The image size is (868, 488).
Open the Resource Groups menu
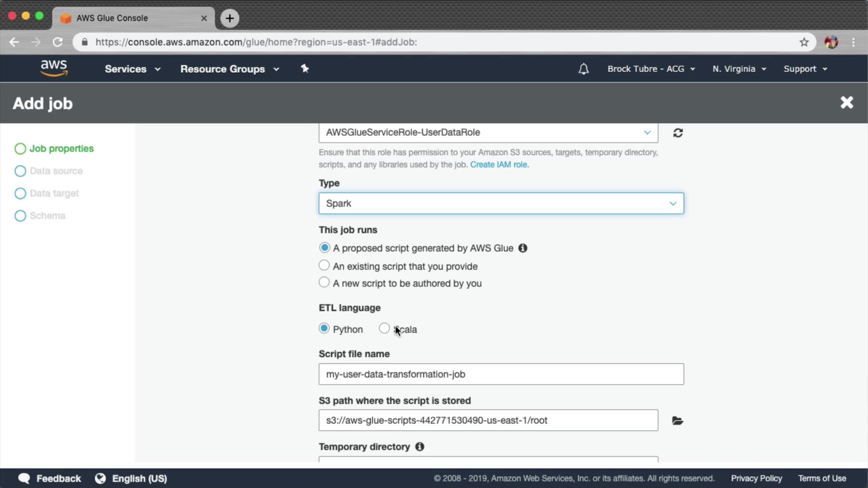[230, 69]
